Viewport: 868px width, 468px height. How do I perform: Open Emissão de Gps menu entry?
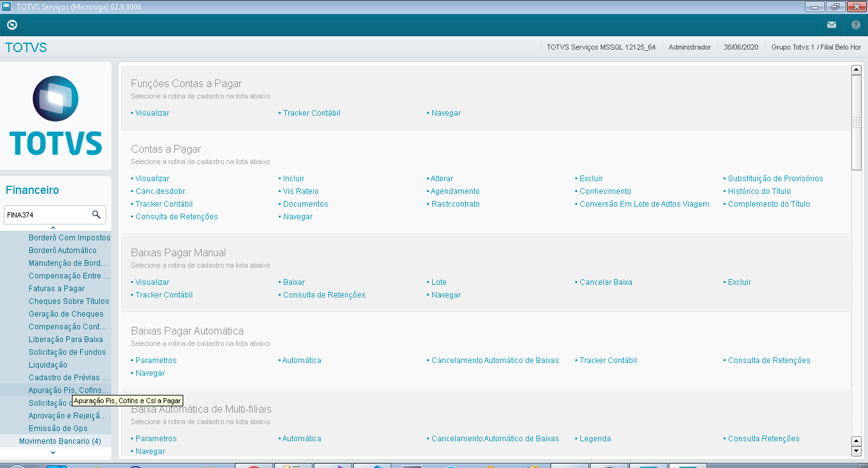58,429
